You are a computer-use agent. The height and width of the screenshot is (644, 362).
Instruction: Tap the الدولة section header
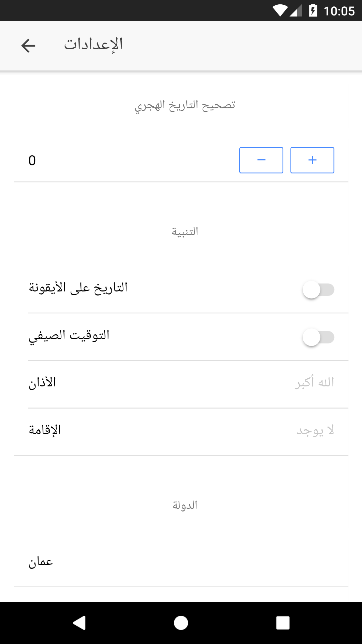click(185, 505)
